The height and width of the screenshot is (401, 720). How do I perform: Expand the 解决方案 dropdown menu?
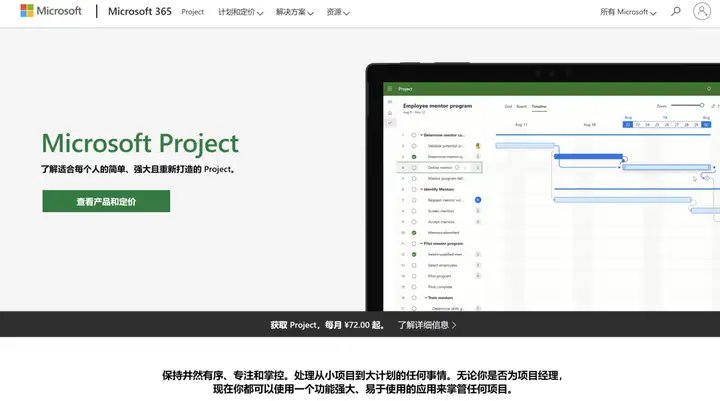click(x=294, y=12)
